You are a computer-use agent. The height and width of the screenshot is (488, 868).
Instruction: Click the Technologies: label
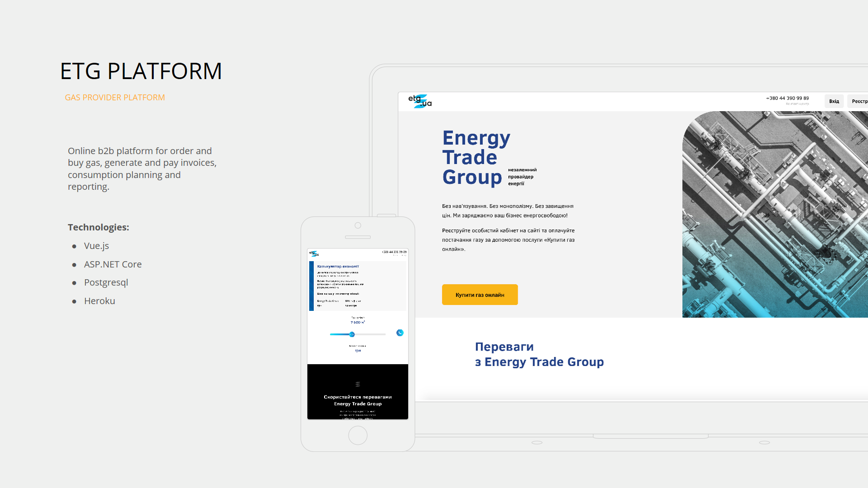[99, 227]
